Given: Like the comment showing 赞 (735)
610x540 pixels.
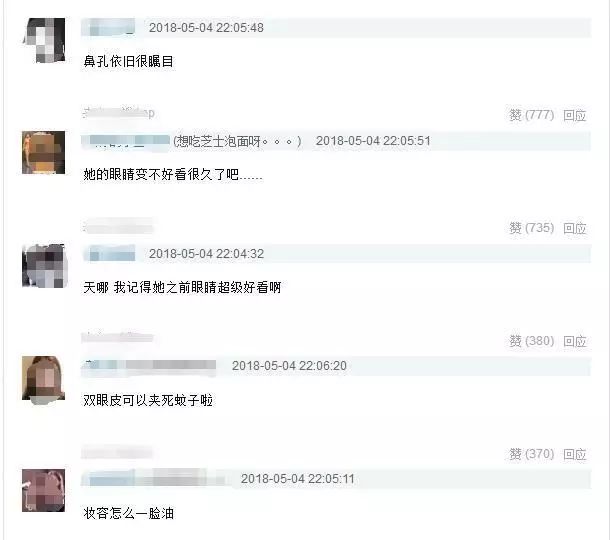Looking at the screenshot, I should click(531, 228).
